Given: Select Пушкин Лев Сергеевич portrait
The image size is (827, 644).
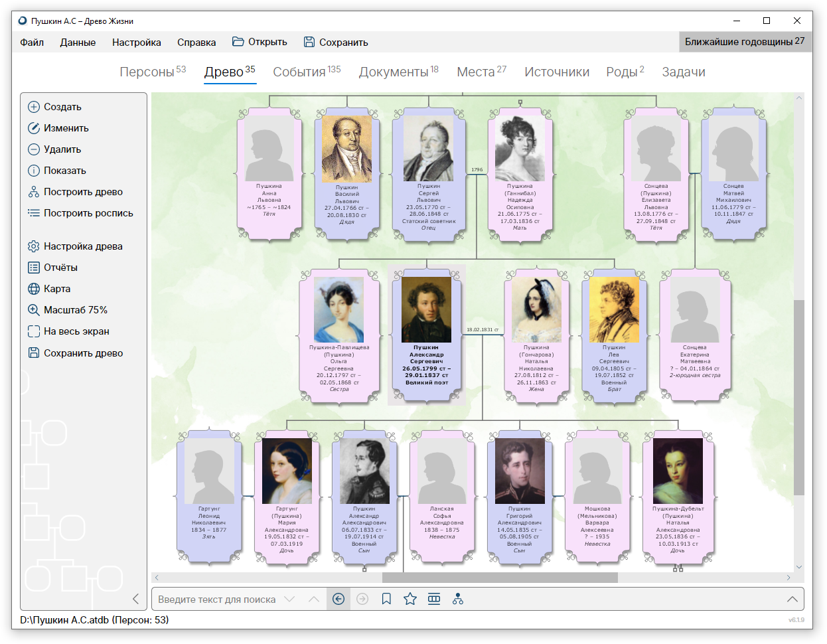Looking at the screenshot, I should tap(614, 309).
